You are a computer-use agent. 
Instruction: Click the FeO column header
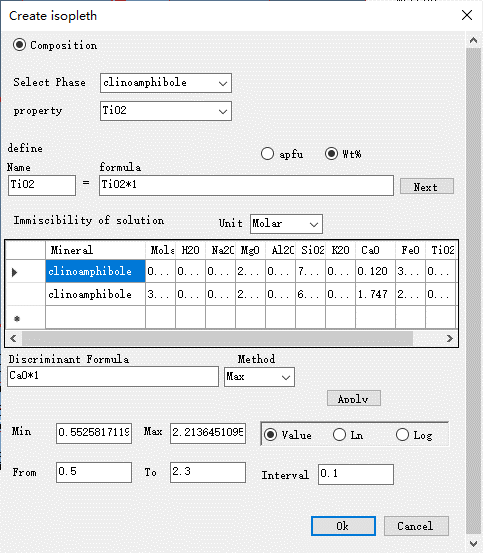[410, 250]
